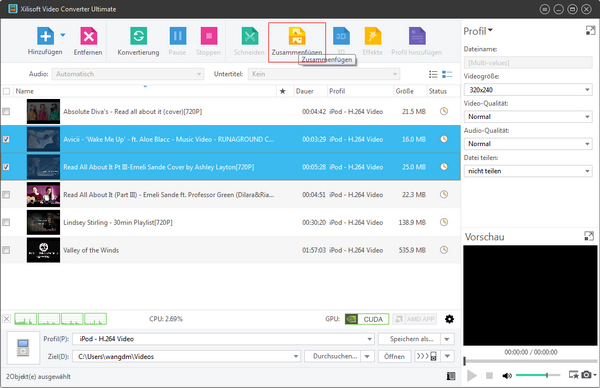Image resolution: width=600 pixels, height=388 pixels.
Task: Click the Hinzufügen add file icon
Action: tap(45, 36)
